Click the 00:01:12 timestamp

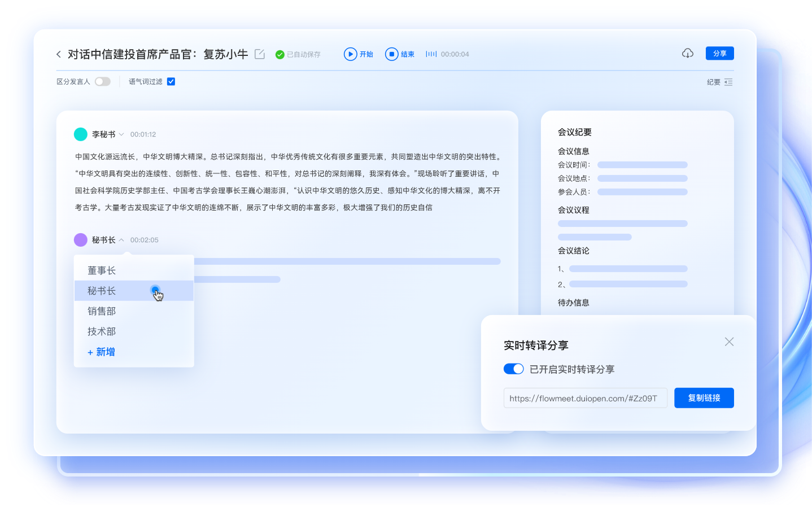[x=143, y=134]
